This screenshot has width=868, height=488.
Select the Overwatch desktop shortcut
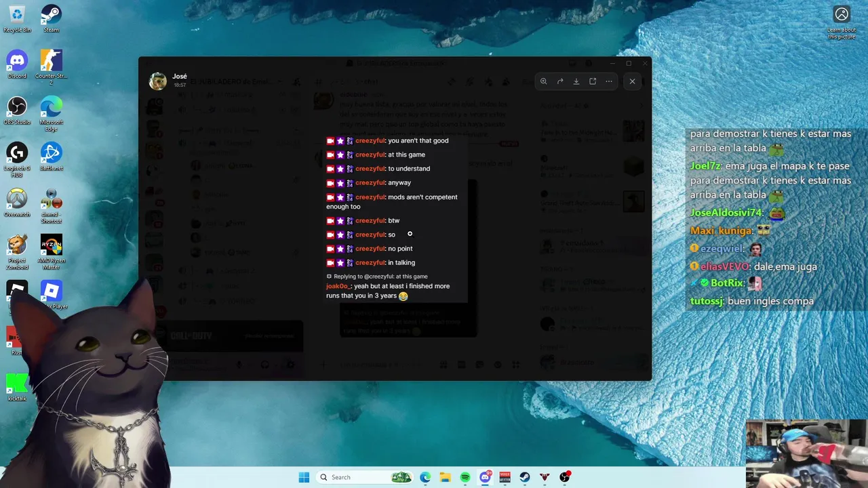point(17,203)
